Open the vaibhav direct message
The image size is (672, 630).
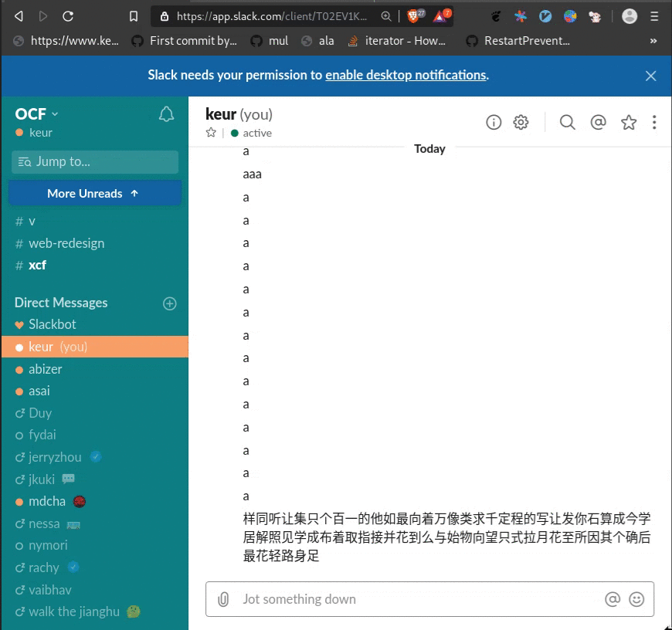(x=95, y=590)
